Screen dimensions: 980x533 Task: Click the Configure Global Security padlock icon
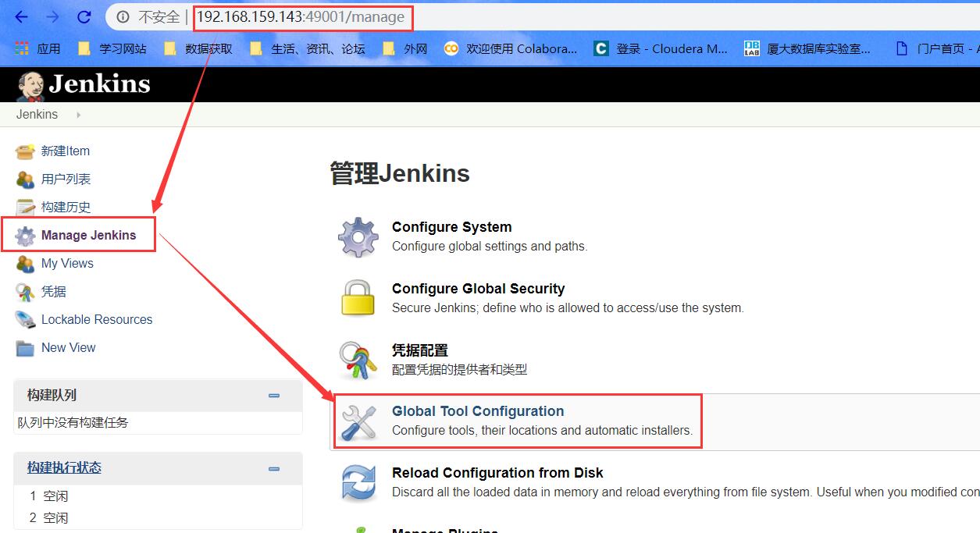pos(358,298)
